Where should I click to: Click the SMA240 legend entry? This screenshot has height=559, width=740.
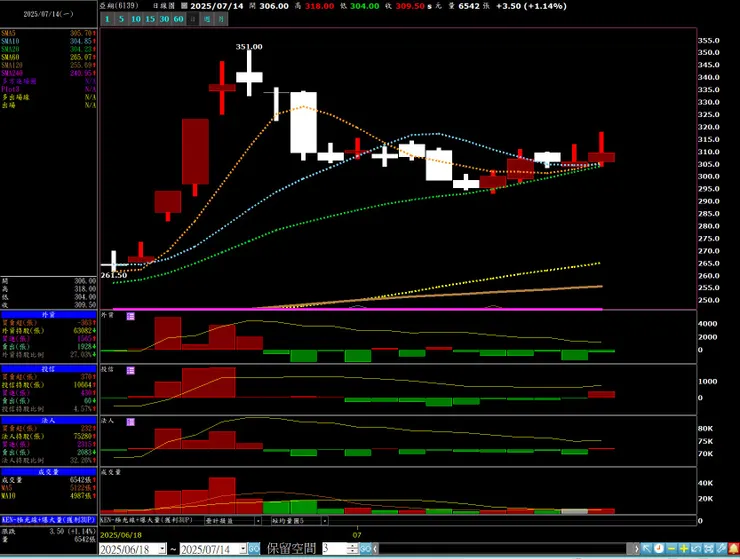[49, 73]
